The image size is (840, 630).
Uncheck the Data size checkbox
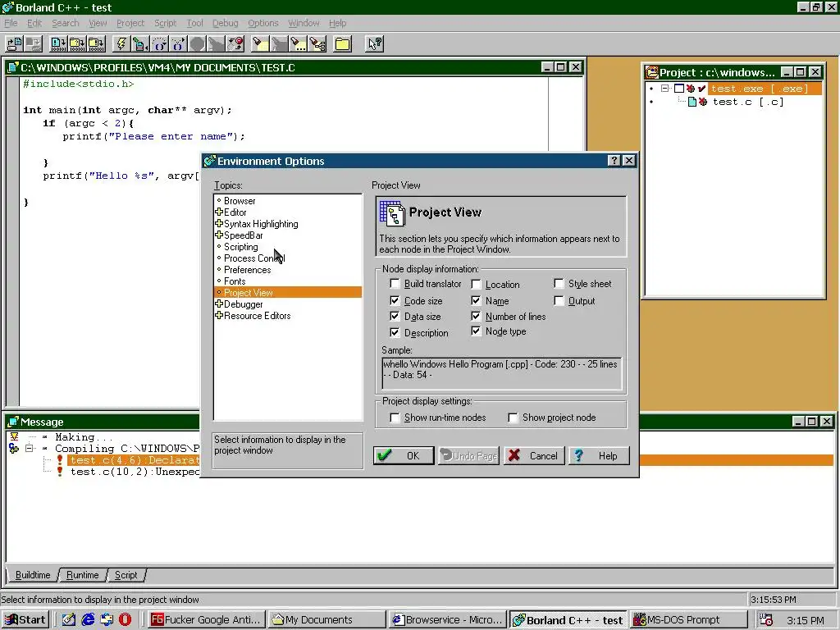point(395,316)
